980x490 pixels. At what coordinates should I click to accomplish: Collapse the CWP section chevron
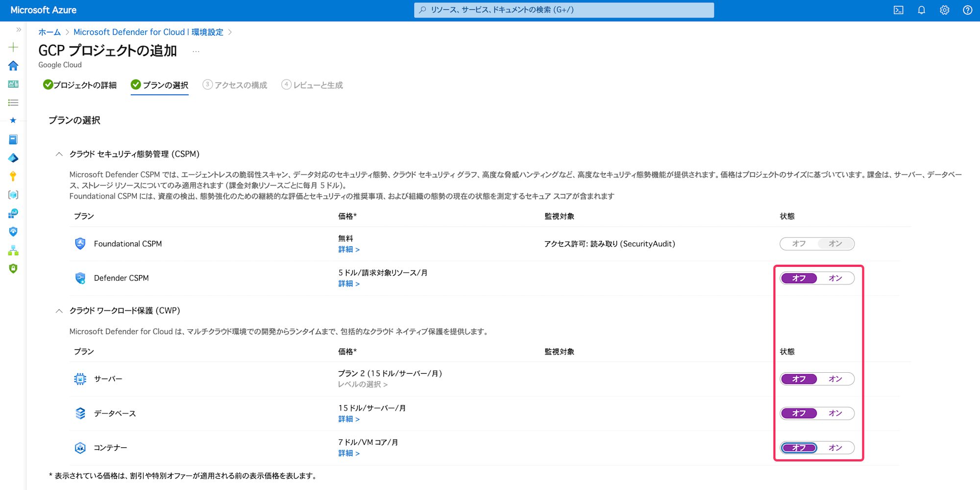pyautogui.click(x=59, y=311)
